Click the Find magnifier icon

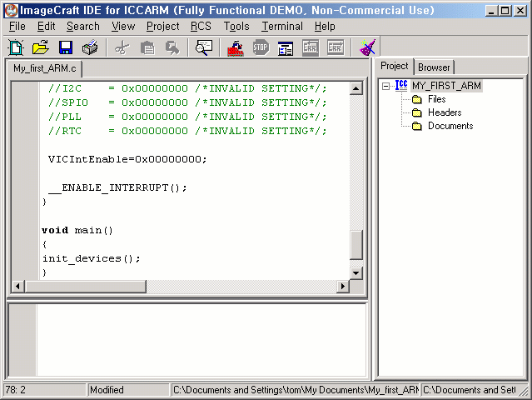[204, 47]
